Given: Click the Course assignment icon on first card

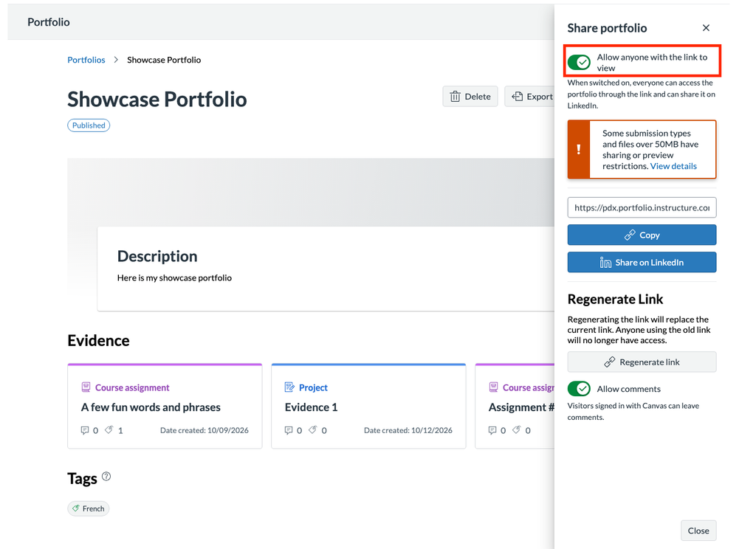Looking at the screenshot, I should pos(86,387).
